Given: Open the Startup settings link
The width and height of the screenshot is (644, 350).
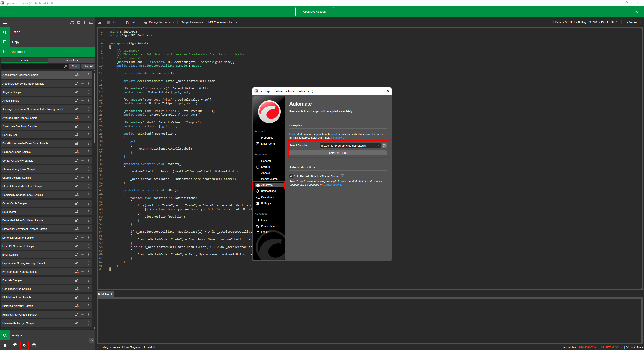Looking at the screenshot, I should [x=333, y=185].
